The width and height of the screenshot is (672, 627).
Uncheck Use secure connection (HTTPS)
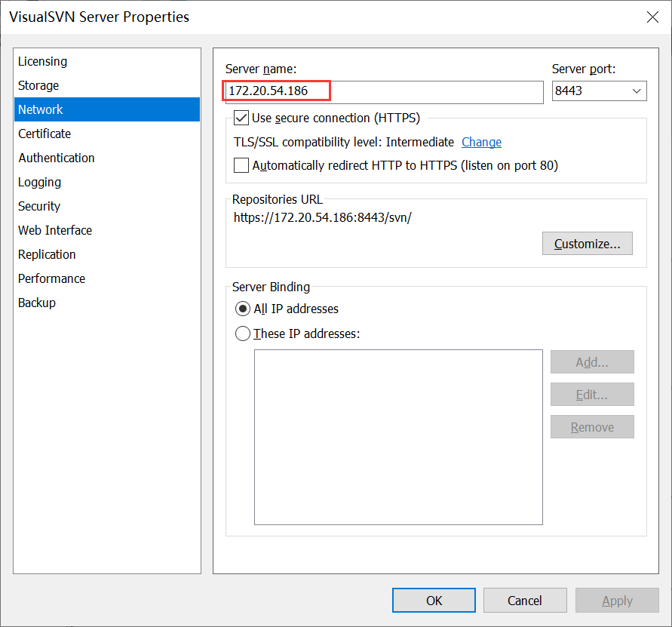tap(241, 118)
